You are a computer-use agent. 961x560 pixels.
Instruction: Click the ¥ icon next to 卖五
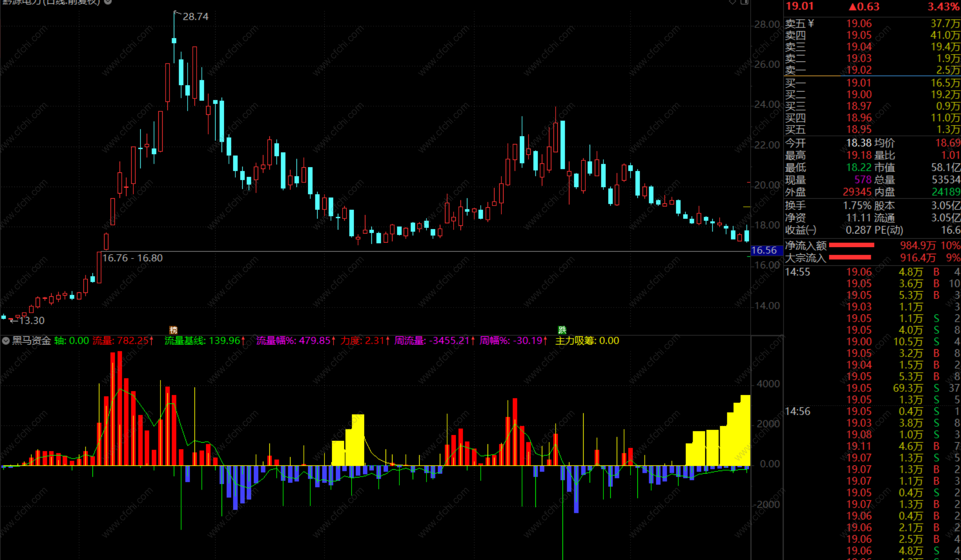point(811,24)
